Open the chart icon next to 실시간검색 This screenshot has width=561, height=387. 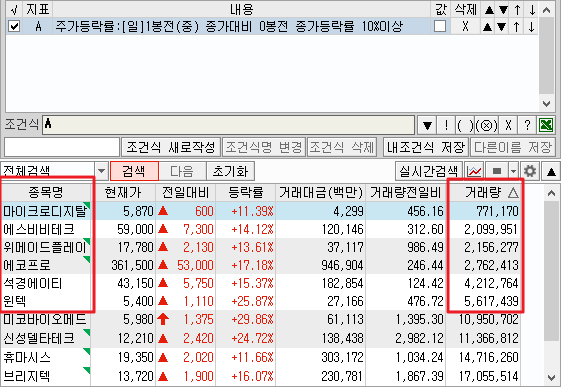[x=474, y=171]
